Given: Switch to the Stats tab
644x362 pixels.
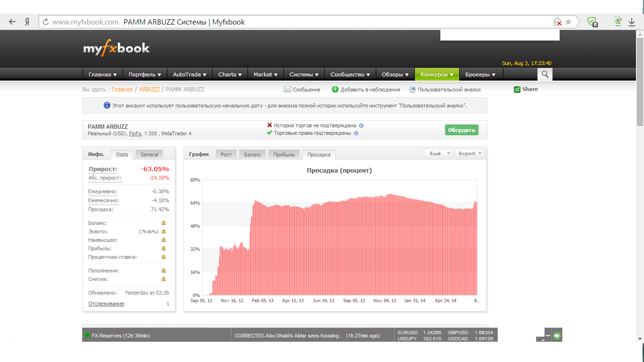Looking at the screenshot, I should click(122, 155).
